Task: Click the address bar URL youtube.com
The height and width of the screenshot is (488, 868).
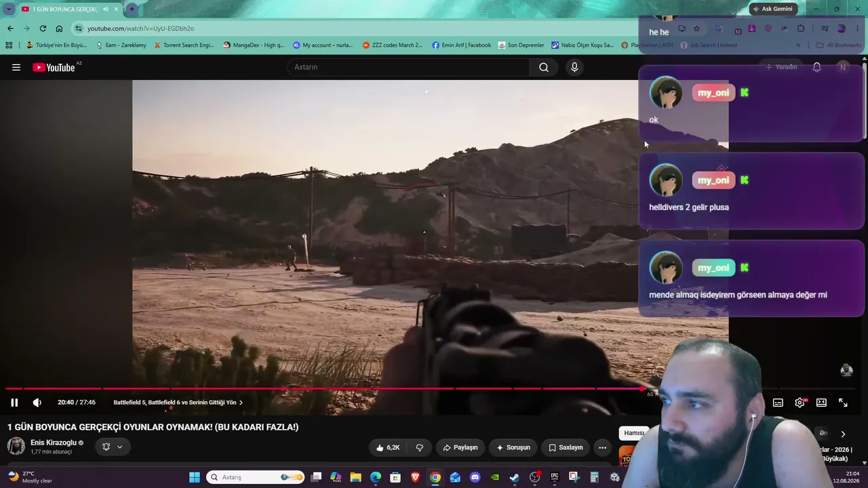Action: 140,28
